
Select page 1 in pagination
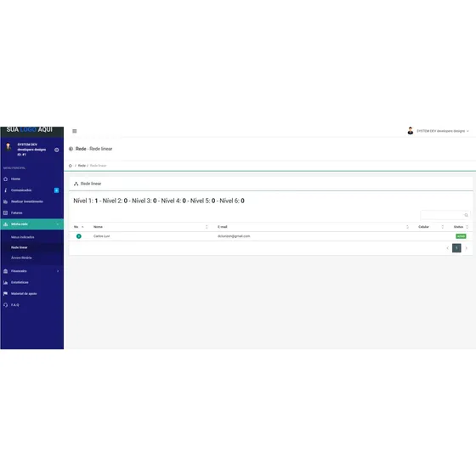(x=456, y=248)
